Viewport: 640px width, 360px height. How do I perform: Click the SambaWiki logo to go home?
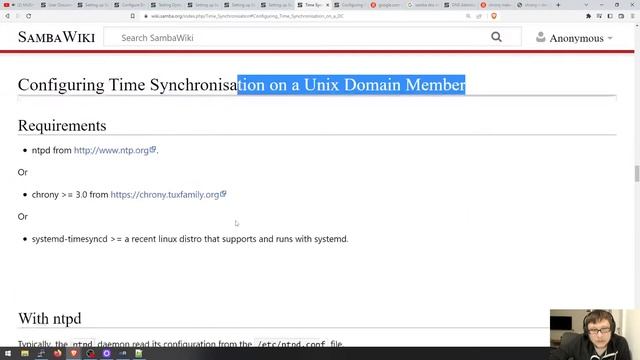tap(56, 37)
